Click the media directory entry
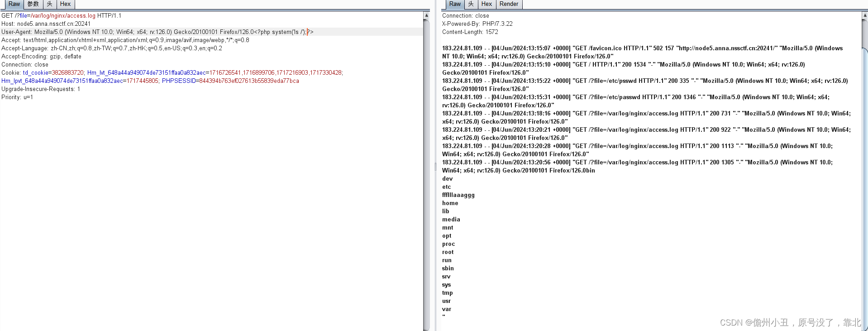This screenshot has height=331, width=868. (451, 219)
